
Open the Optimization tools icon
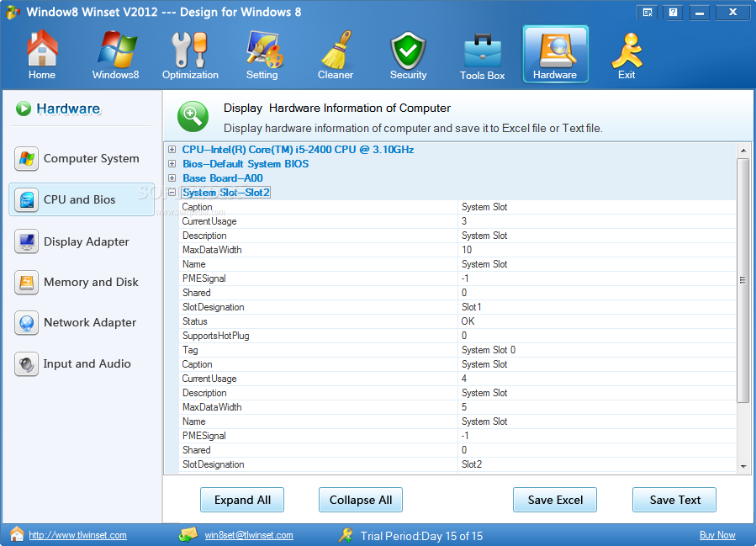pyautogui.click(x=190, y=50)
